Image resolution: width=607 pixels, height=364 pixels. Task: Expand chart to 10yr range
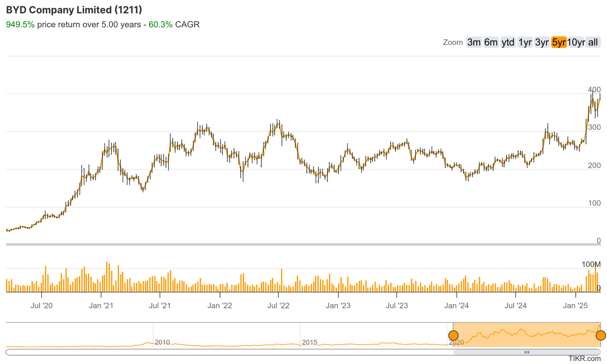[576, 42]
